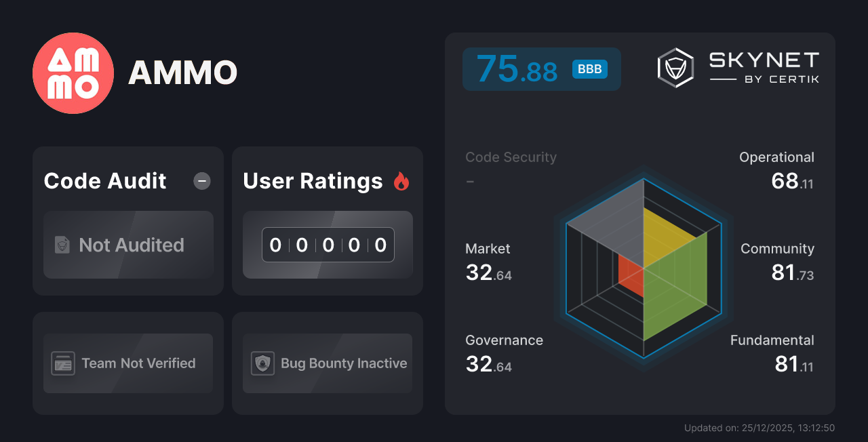Open SKYNET BY CERTIK wordmark link

[x=763, y=66]
